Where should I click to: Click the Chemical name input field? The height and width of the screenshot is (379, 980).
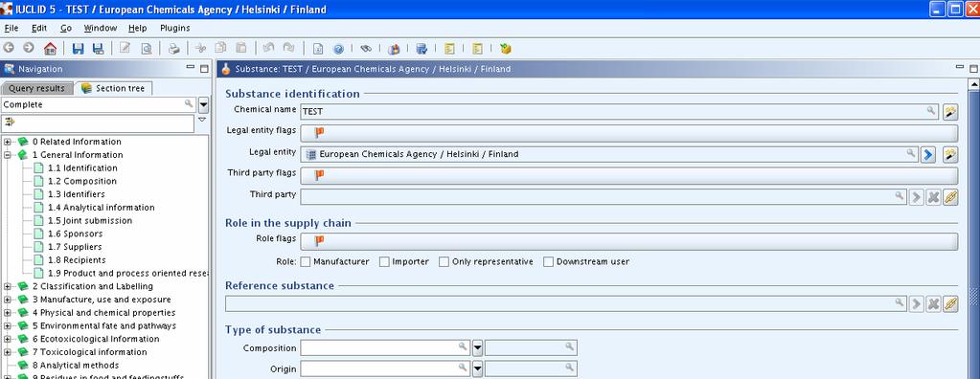[x=620, y=112]
